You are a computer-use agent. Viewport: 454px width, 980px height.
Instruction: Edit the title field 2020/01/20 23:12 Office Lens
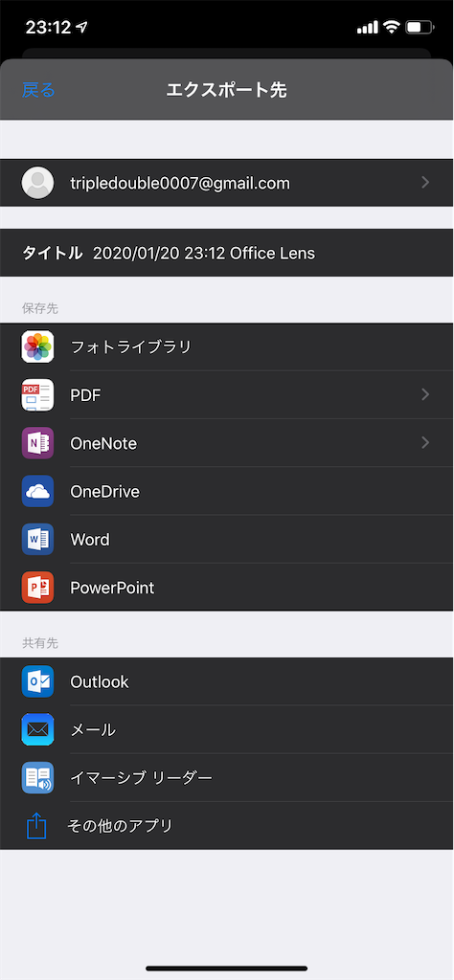click(204, 253)
